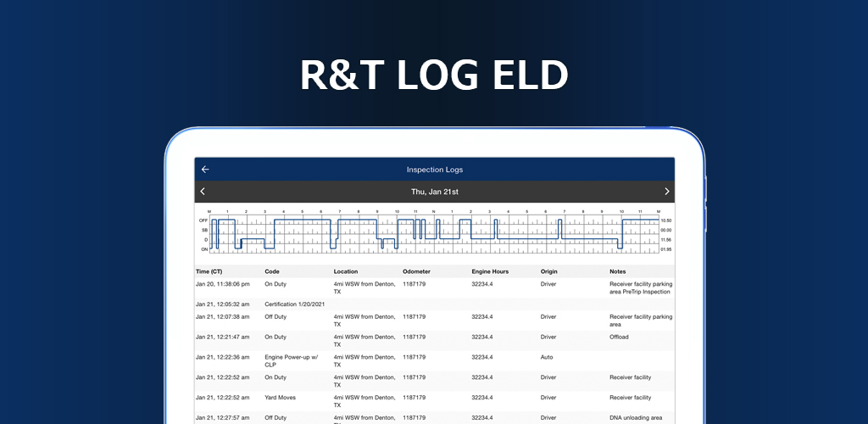
Task: Click the R&T LOG ELD heading
Action: tap(435, 74)
